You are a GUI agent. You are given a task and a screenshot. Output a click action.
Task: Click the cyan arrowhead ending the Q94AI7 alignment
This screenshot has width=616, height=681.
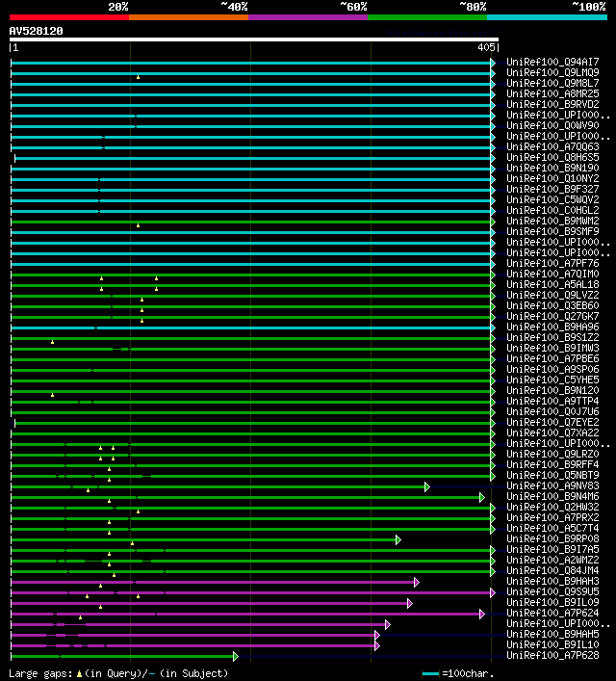point(493,63)
